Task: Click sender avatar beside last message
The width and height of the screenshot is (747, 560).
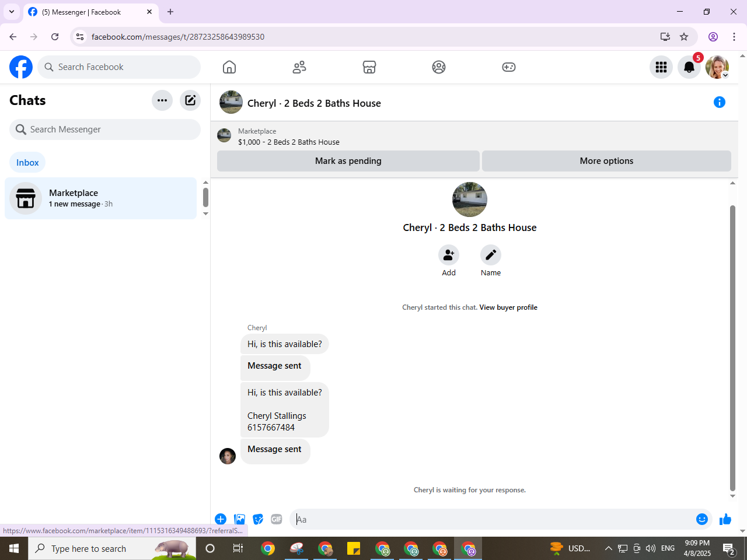Action: (228, 456)
